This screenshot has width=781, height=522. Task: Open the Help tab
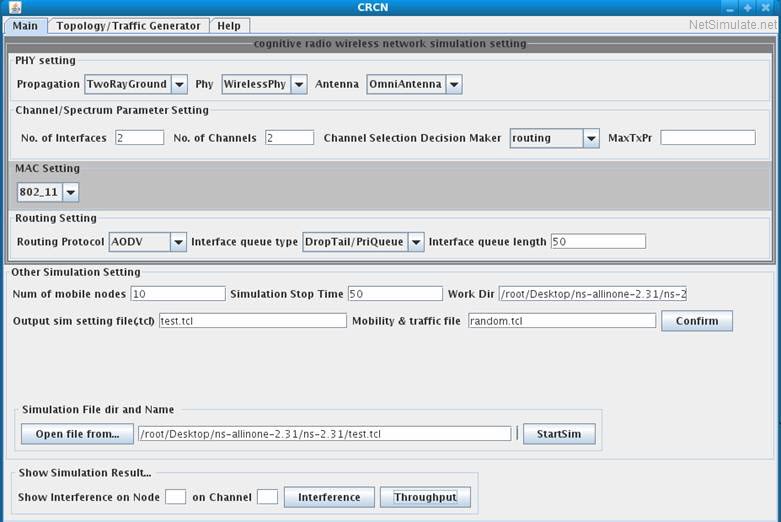pos(229,26)
